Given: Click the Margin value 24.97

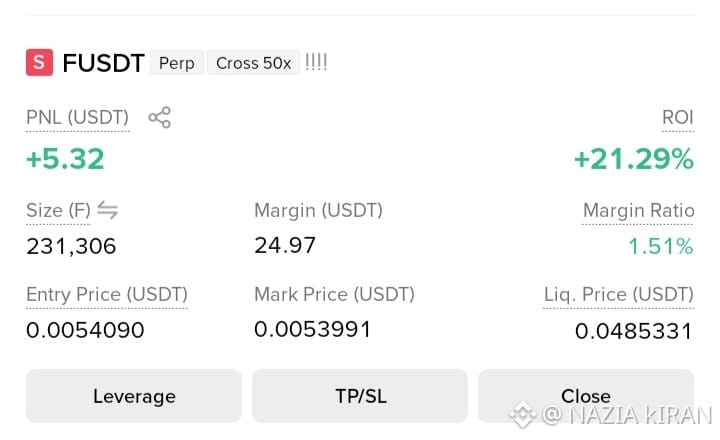Looking at the screenshot, I should (x=285, y=245).
